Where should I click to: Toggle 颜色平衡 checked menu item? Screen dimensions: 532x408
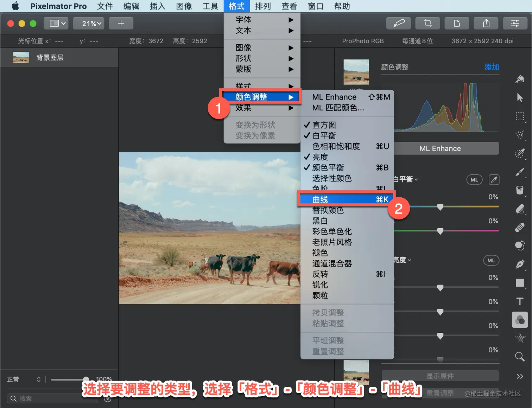coord(347,167)
